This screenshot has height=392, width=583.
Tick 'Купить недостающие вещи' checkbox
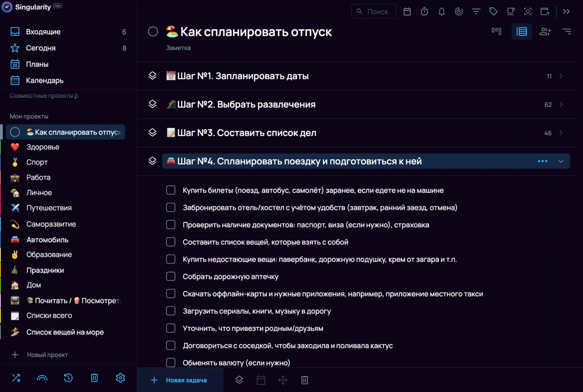tap(171, 259)
